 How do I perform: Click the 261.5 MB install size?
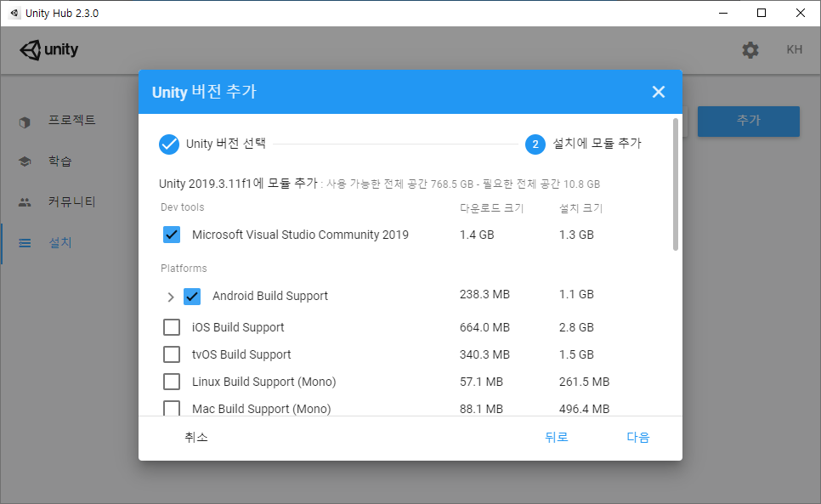coord(584,382)
